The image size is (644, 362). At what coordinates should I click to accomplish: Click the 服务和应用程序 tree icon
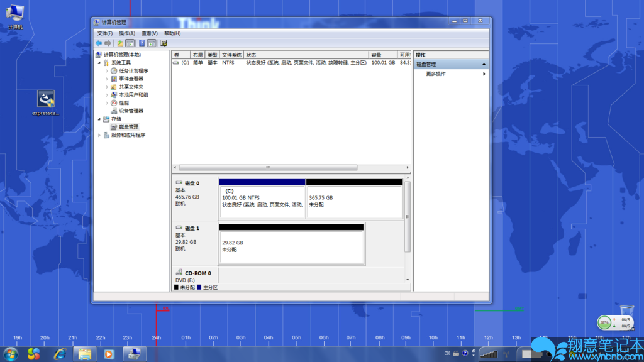point(106,135)
